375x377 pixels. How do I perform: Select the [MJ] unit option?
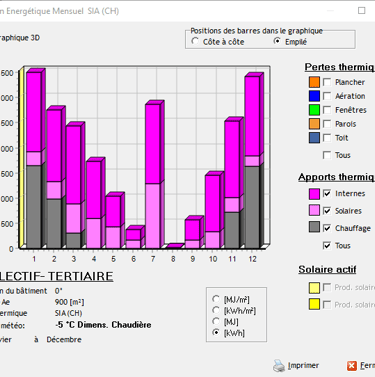(216, 321)
